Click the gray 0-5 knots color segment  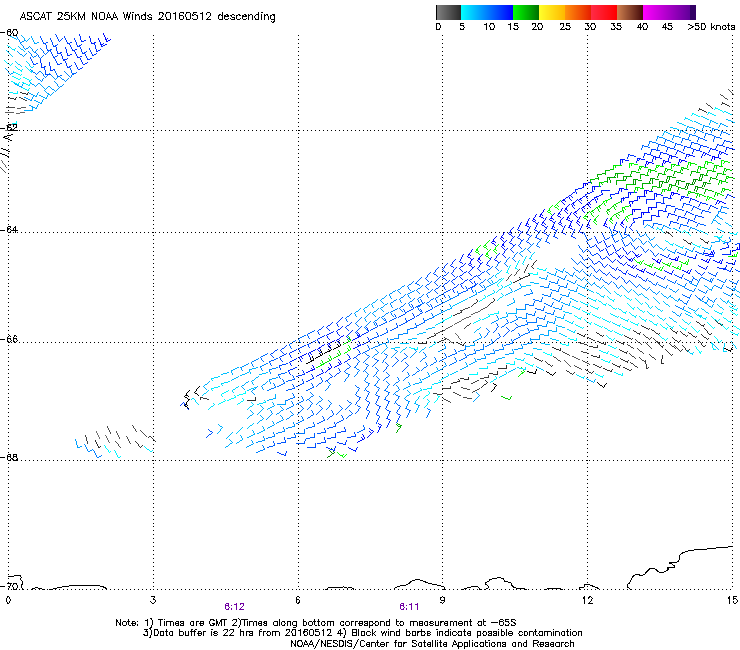coord(448,12)
